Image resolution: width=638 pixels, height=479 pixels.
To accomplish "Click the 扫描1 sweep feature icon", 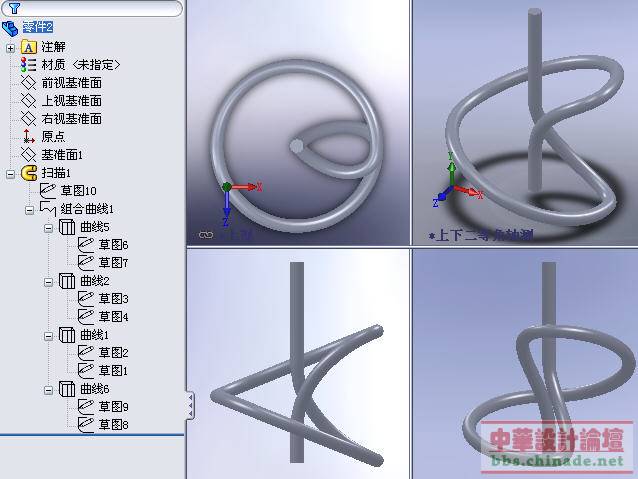I will (x=29, y=173).
